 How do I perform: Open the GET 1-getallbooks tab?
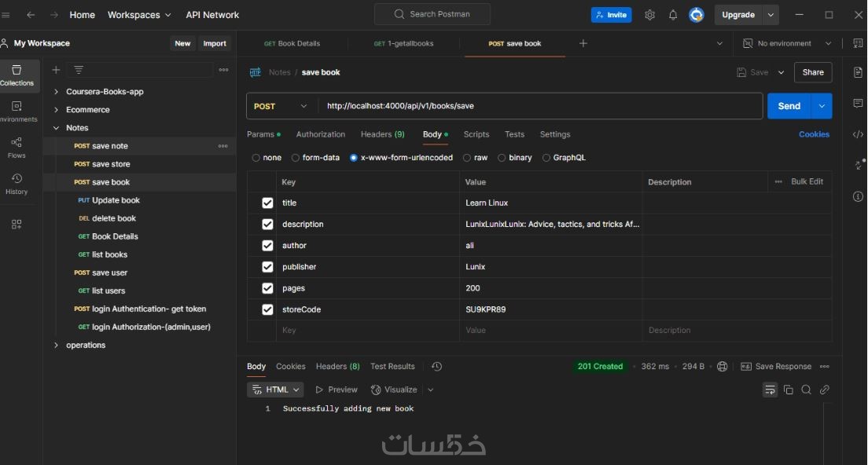[x=403, y=43]
